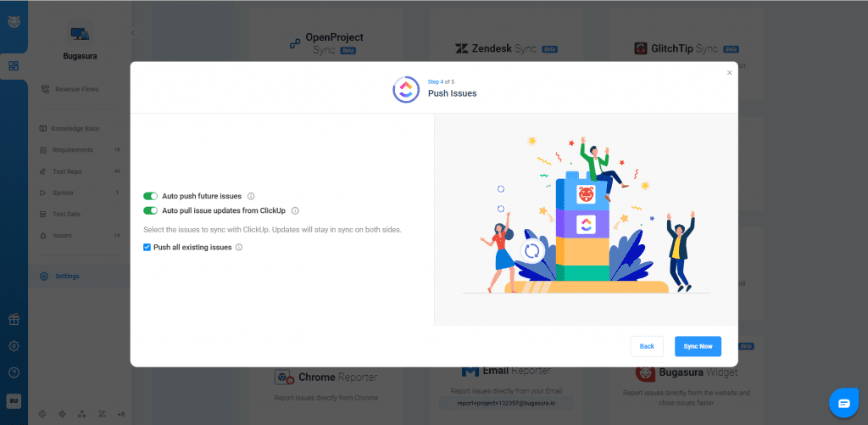Expand the +8 more integrations indicator
Image resolution: width=868 pixels, height=425 pixels.
pos(120,414)
